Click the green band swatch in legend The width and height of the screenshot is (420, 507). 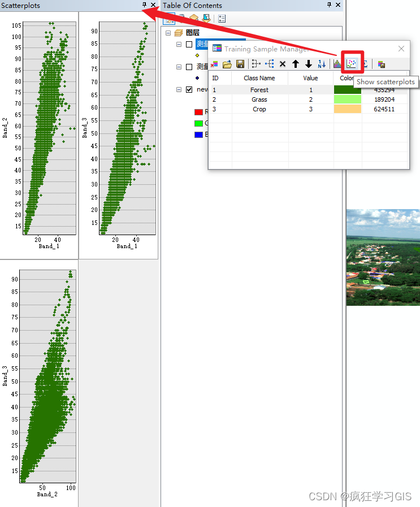pyautogui.click(x=198, y=123)
